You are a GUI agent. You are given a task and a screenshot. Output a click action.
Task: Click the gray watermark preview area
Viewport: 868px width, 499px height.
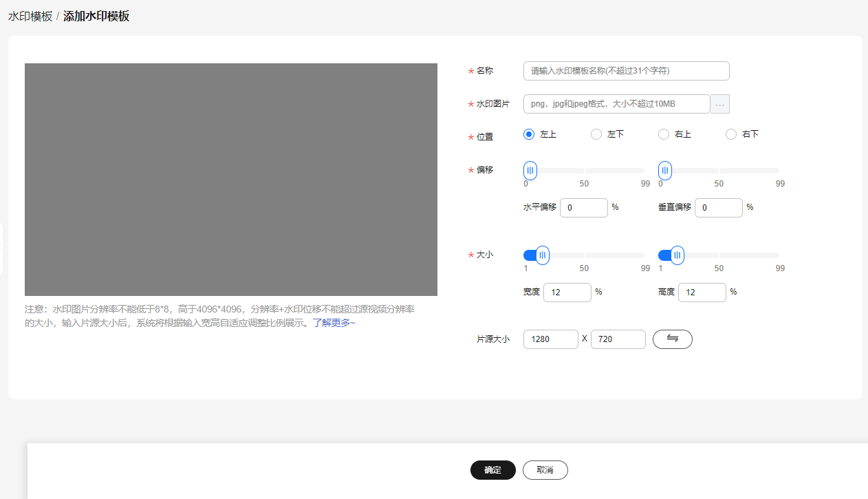tap(231, 180)
